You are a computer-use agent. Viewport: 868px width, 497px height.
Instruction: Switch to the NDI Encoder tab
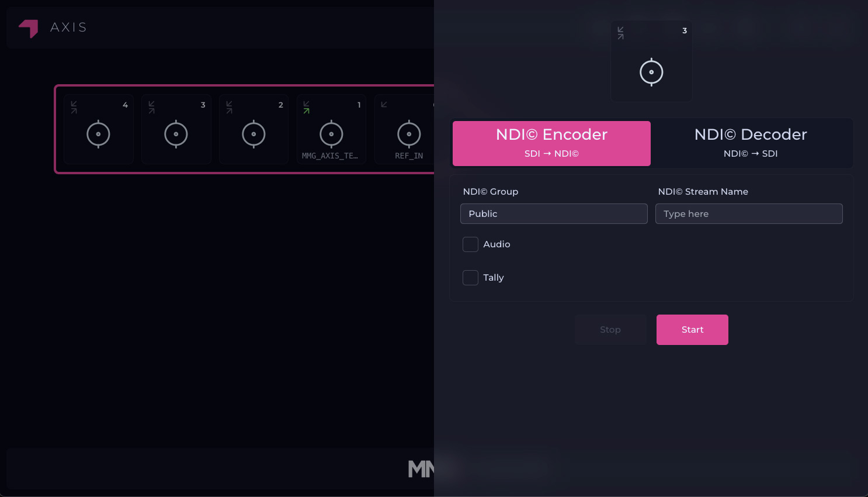click(551, 143)
